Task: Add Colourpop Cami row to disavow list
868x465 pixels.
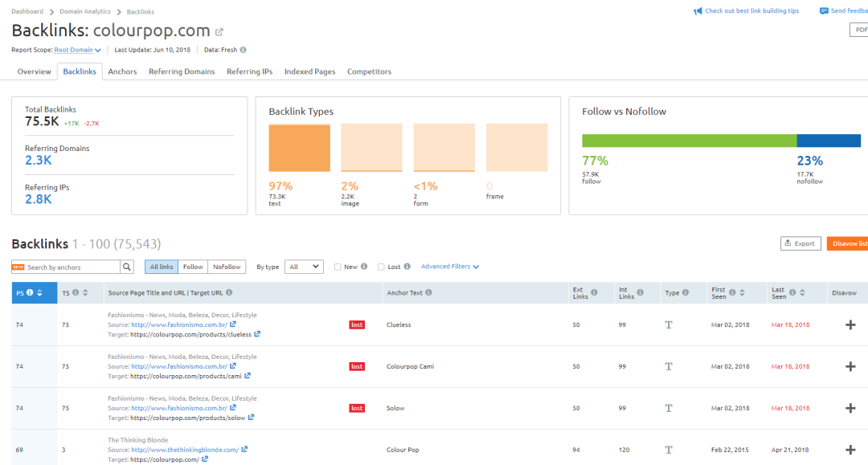Action: pos(850,366)
